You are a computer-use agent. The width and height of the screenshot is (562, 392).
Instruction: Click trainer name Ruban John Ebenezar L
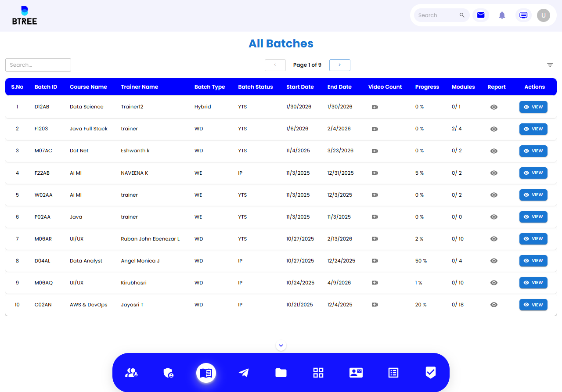pos(150,239)
